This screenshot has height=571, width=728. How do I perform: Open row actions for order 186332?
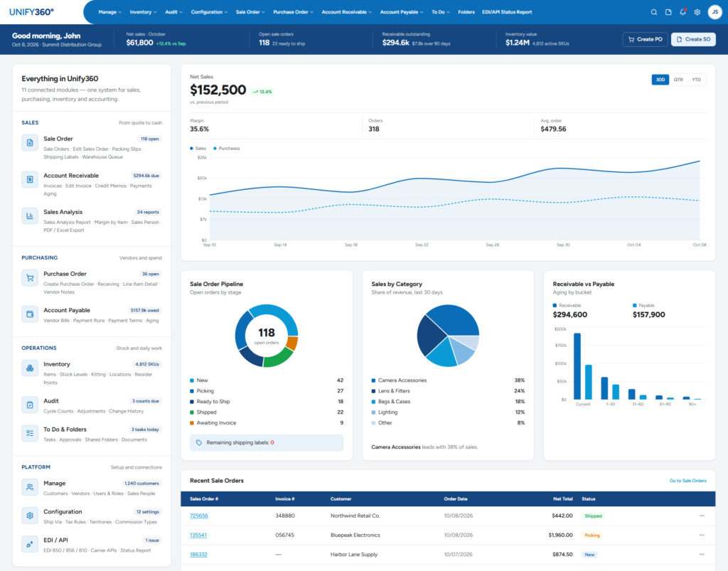pos(702,554)
